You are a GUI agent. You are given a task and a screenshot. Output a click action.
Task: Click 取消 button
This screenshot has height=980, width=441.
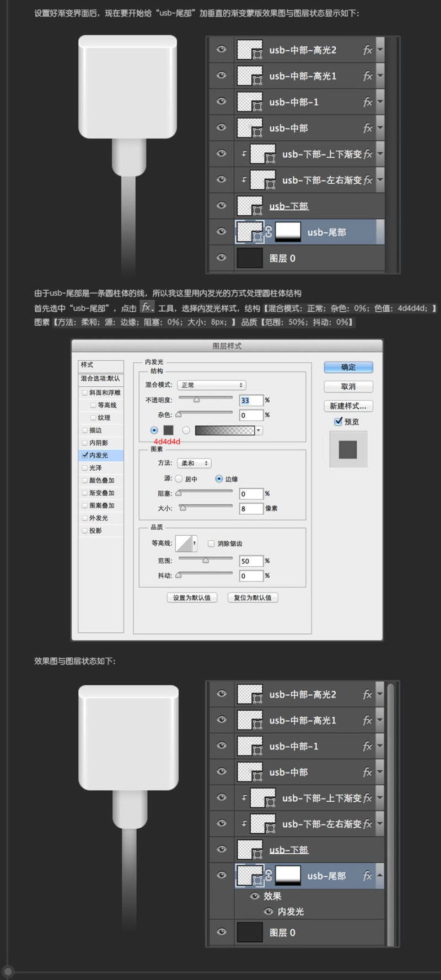click(348, 386)
